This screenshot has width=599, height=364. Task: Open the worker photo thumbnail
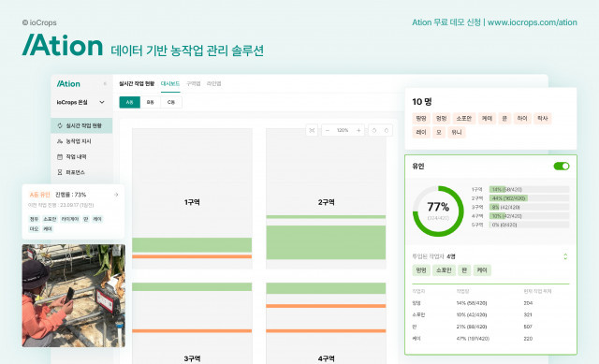tap(73, 296)
